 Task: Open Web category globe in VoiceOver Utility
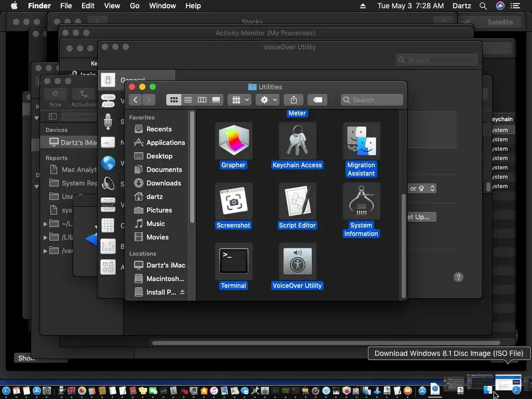[x=108, y=163]
